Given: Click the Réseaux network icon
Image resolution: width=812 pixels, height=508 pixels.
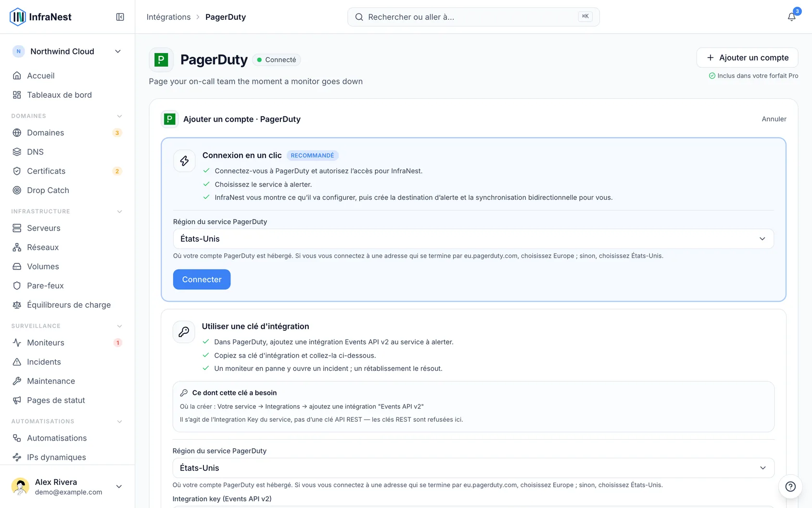Looking at the screenshot, I should [x=17, y=247].
